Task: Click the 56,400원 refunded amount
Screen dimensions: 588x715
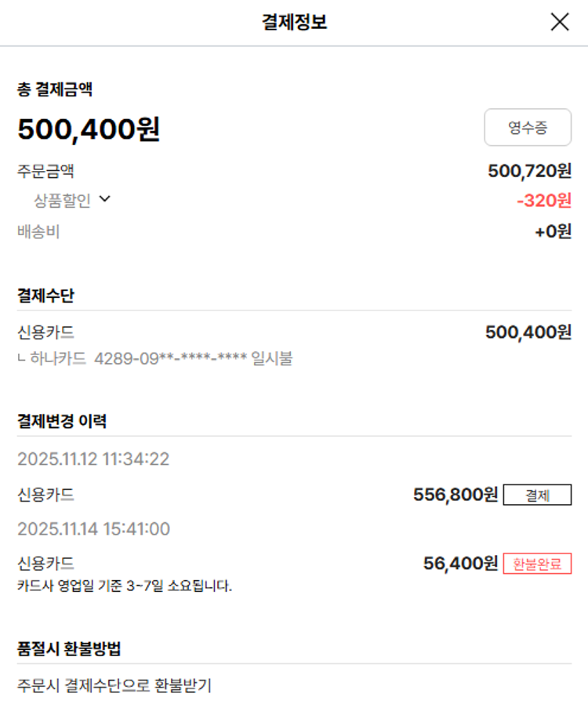Action: [x=460, y=564]
